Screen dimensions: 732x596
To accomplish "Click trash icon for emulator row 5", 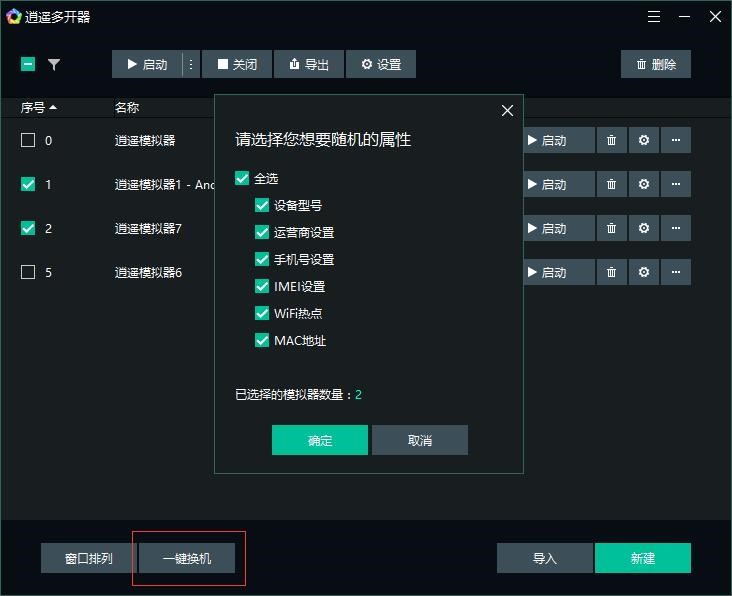I will pyautogui.click(x=611, y=272).
